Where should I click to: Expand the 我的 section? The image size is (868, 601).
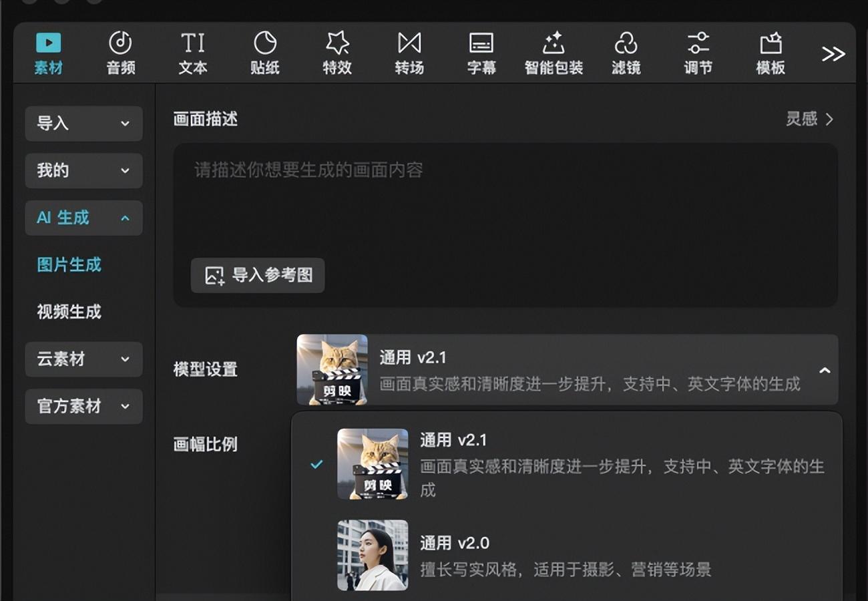(x=83, y=170)
